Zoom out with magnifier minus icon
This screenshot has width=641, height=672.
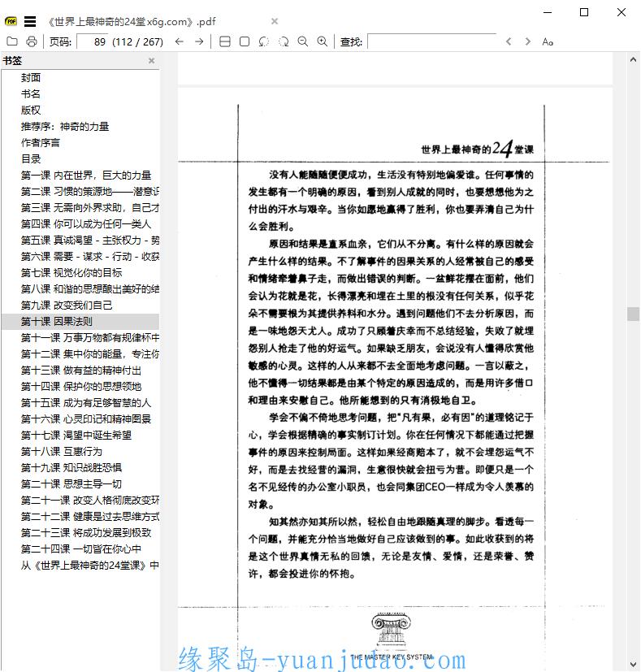coord(303,41)
